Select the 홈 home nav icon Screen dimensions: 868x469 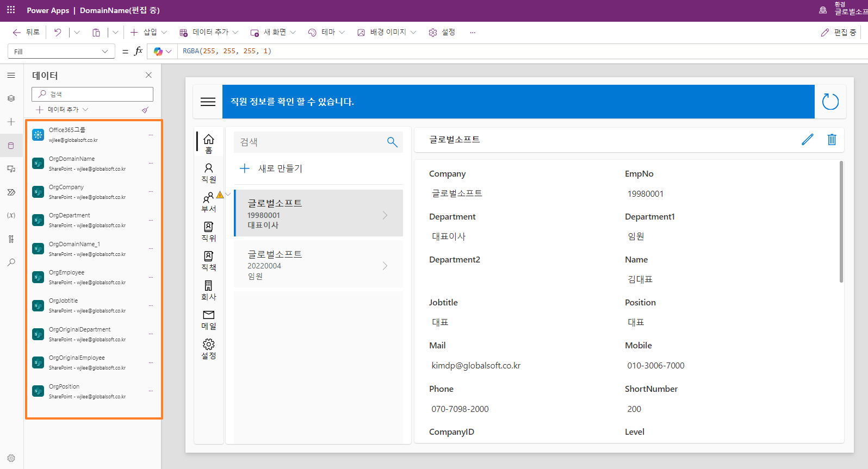click(209, 143)
